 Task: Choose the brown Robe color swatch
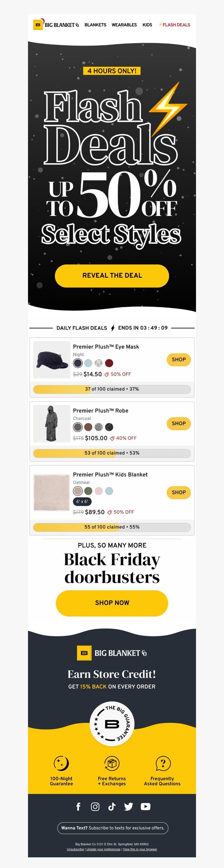pyautogui.click(x=88, y=427)
